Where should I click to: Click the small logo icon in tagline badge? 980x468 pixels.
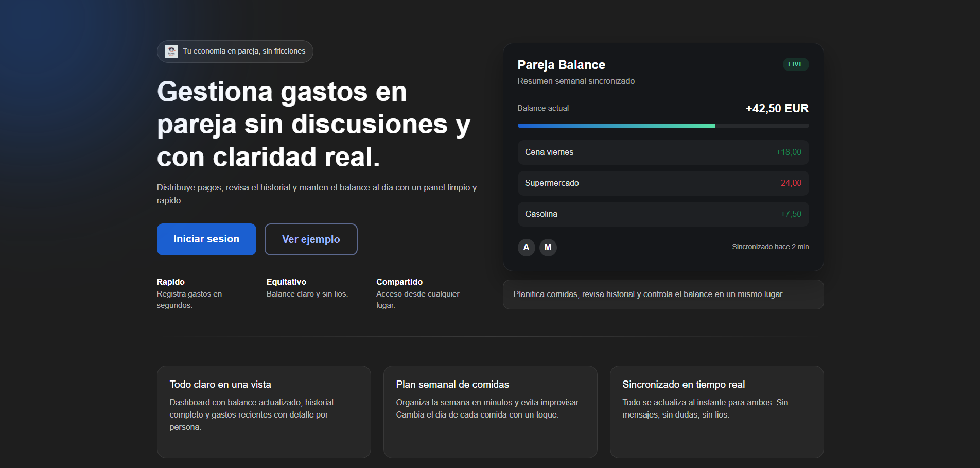coord(171,51)
